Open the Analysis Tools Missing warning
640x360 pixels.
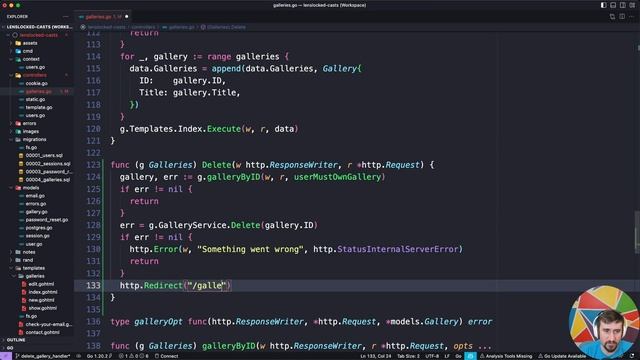pyautogui.click(x=506, y=356)
